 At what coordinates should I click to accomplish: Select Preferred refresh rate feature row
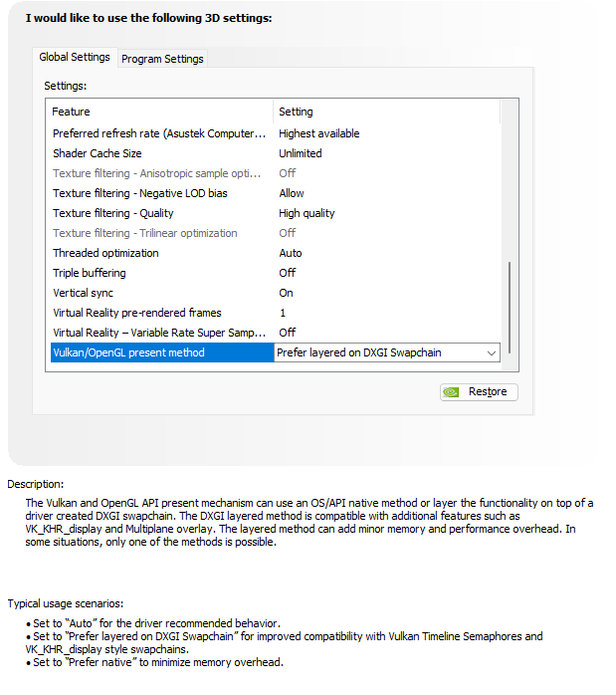pos(276,133)
